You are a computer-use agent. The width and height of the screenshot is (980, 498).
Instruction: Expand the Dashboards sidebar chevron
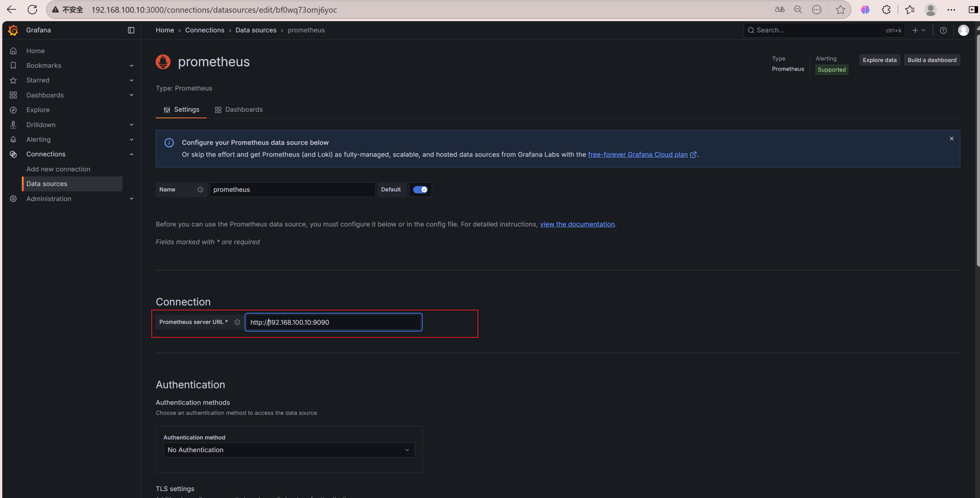[x=131, y=95]
